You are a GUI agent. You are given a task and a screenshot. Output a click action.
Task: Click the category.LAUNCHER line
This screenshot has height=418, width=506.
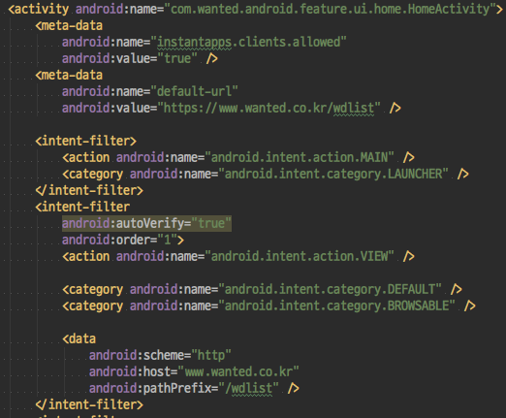[265, 174]
